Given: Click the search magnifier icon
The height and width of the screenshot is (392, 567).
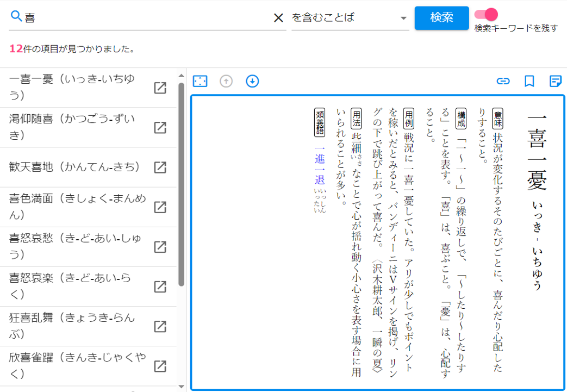Looking at the screenshot, I should [17, 16].
